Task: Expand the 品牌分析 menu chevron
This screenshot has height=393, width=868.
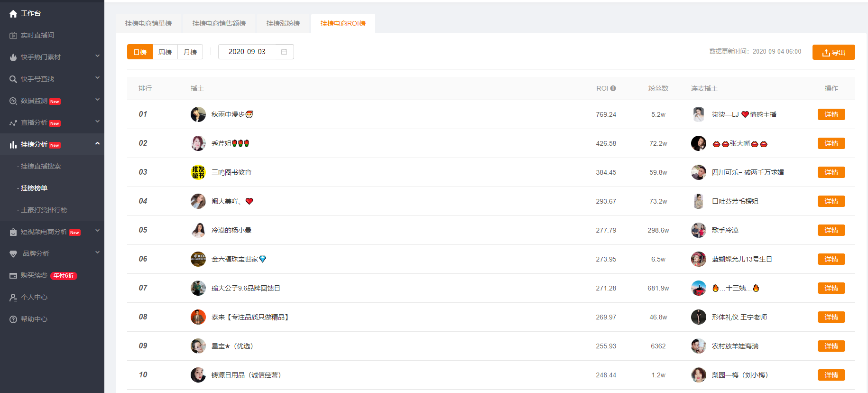Action: [97, 253]
